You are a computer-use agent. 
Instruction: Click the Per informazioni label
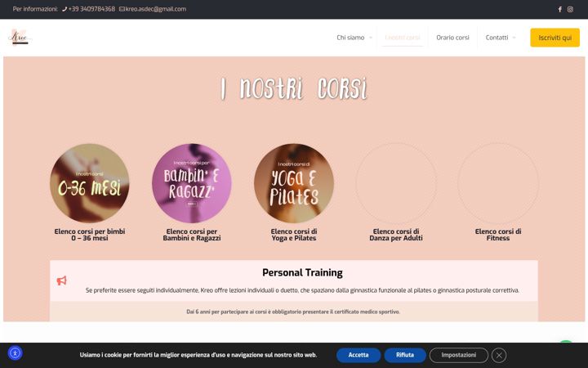[x=35, y=9]
